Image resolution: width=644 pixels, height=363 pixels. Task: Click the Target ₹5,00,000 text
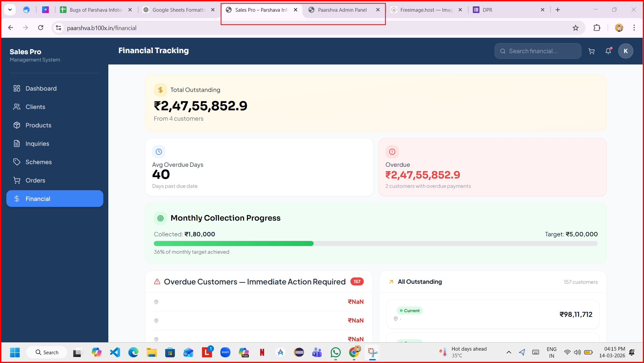[571, 234]
